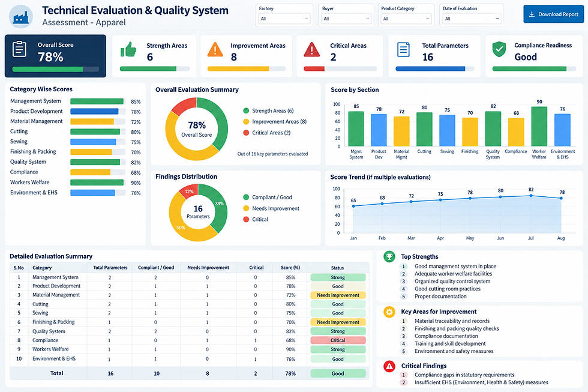Select the Workers Welfare row in the table
Viewport: 588px width, 392px height.
(189, 349)
